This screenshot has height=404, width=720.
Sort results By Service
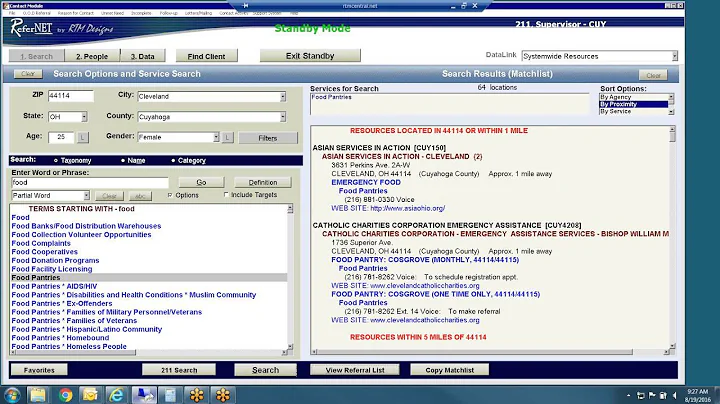(615, 111)
